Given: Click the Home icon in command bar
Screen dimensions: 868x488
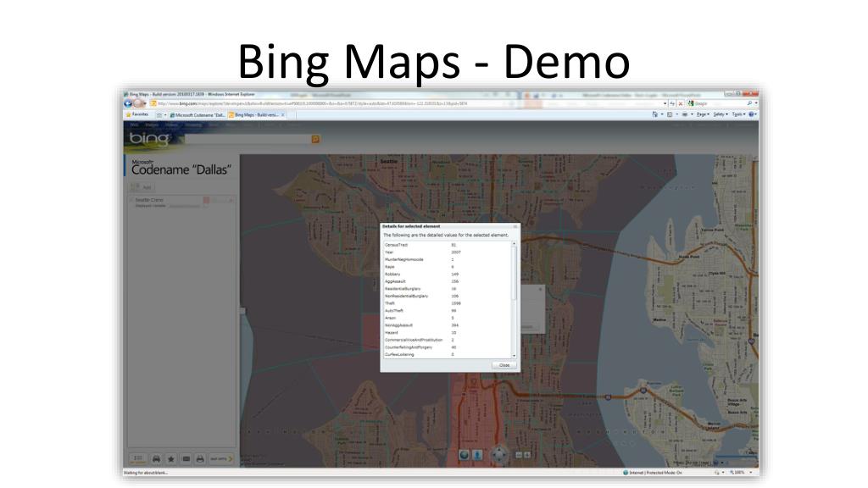Looking at the screenshot, I should coord(655,114).
